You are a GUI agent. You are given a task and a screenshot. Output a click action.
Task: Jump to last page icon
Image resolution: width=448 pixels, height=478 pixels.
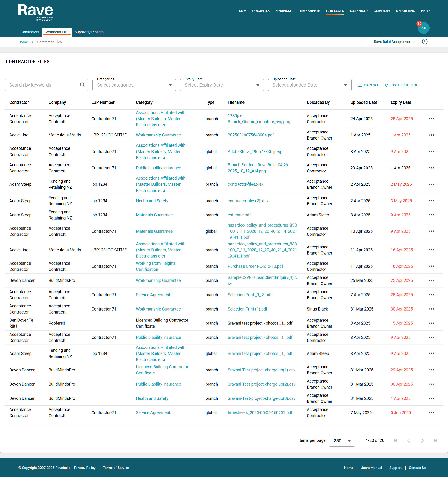pos(435,440)
